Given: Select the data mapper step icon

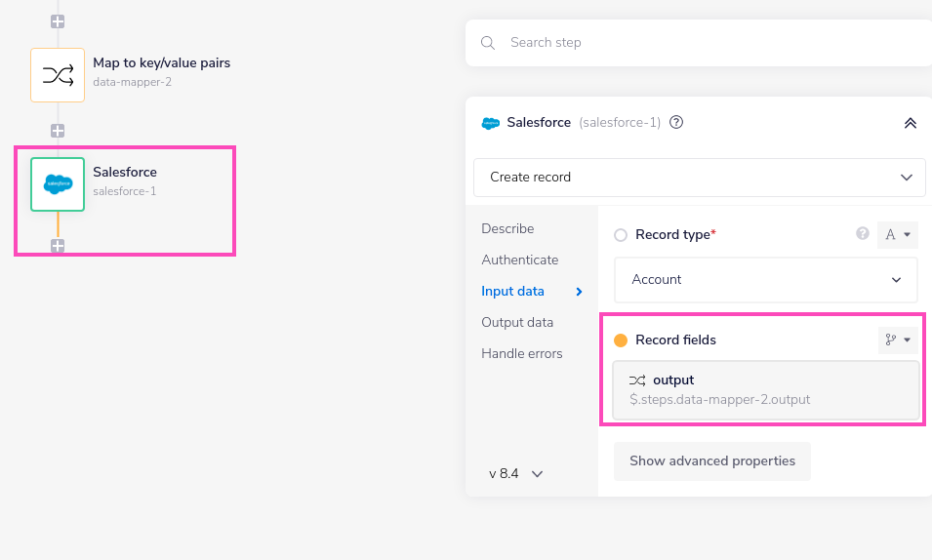Looking at the screenshot, I should [58, 74].
